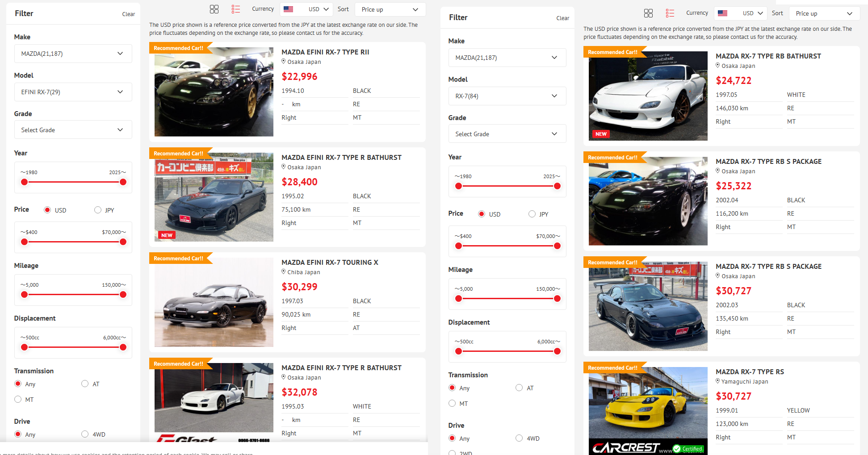
Task: Clear filters in right panel
Action: 563,18
